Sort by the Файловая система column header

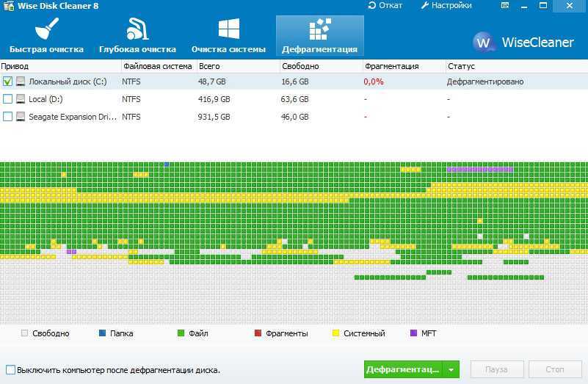[x=157, y=66]
